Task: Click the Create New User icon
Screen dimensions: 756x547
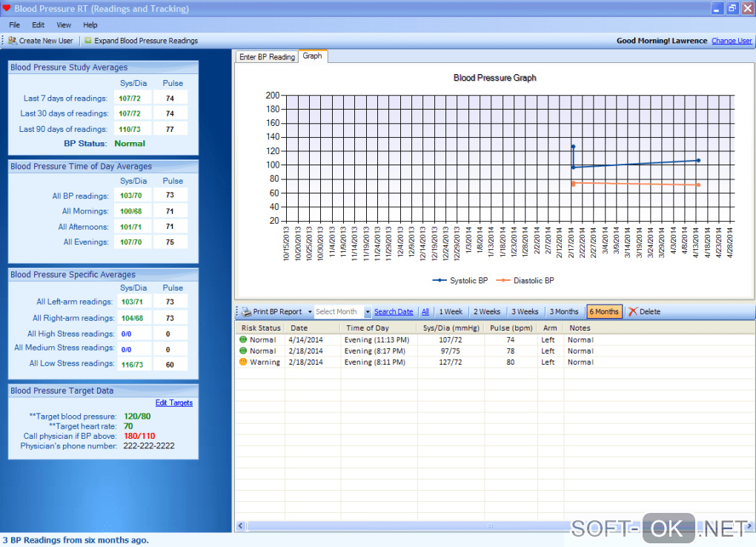Action: (13, 41)
